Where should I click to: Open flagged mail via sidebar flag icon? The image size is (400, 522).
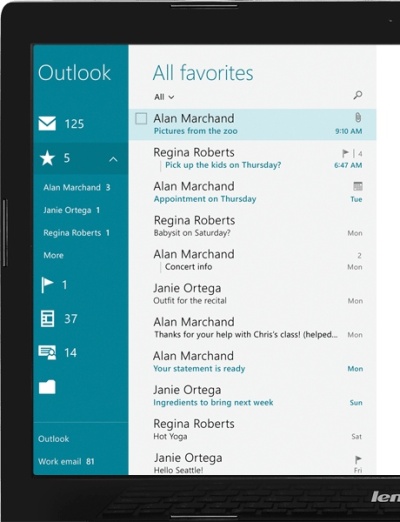coord(47,285)
